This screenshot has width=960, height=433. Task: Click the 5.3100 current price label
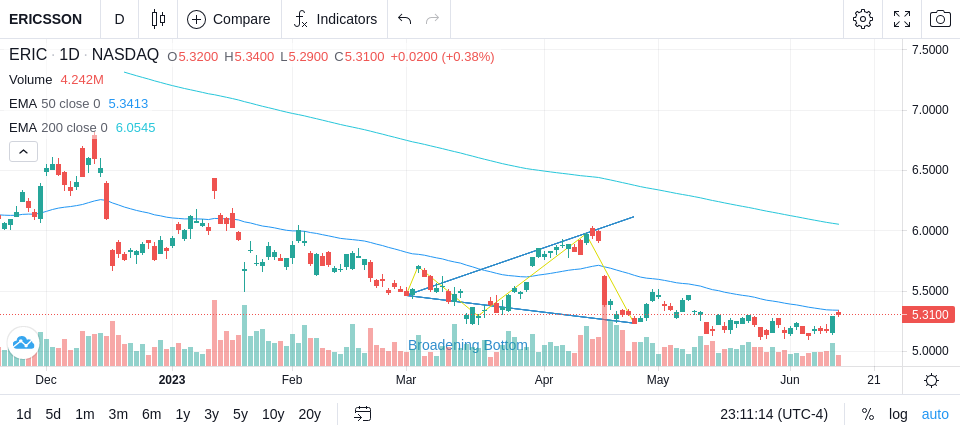[929, 315]
